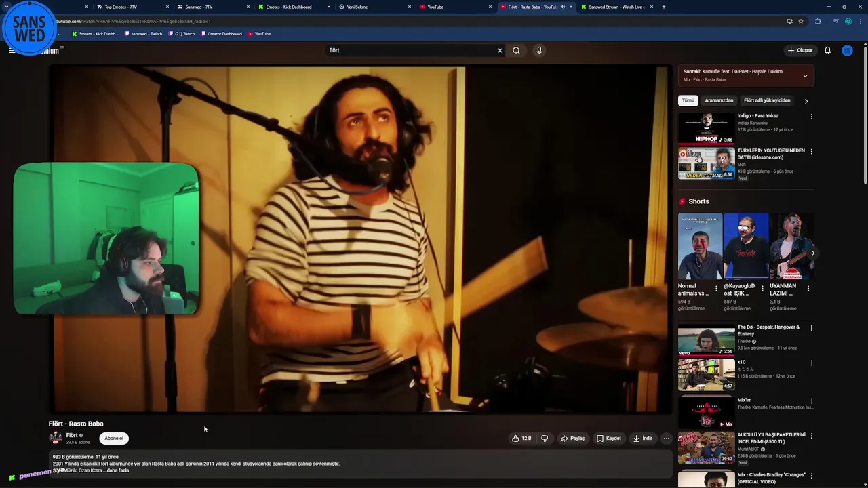The width and height of the screenshot is (868, 488).
Task: Expand the Sonraki mix playlist chevron
Action: [805, 75]
